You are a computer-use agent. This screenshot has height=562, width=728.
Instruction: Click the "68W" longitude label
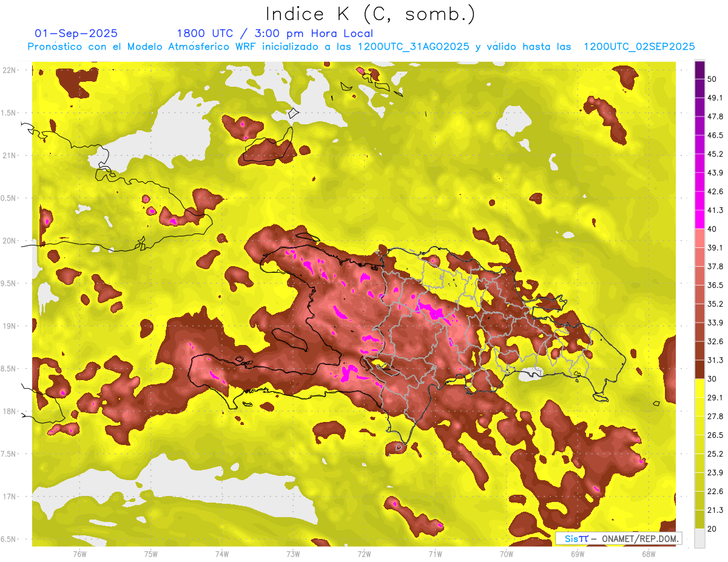649,554
